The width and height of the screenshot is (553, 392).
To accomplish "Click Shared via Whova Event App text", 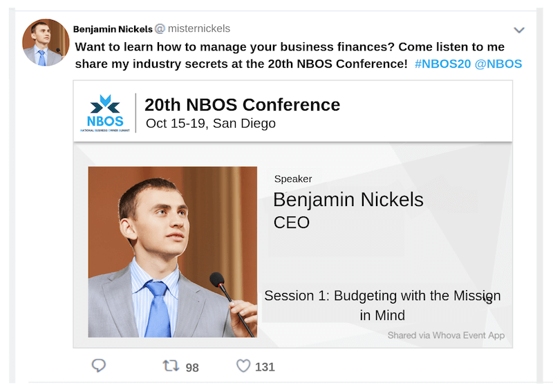I will point(446,335).
